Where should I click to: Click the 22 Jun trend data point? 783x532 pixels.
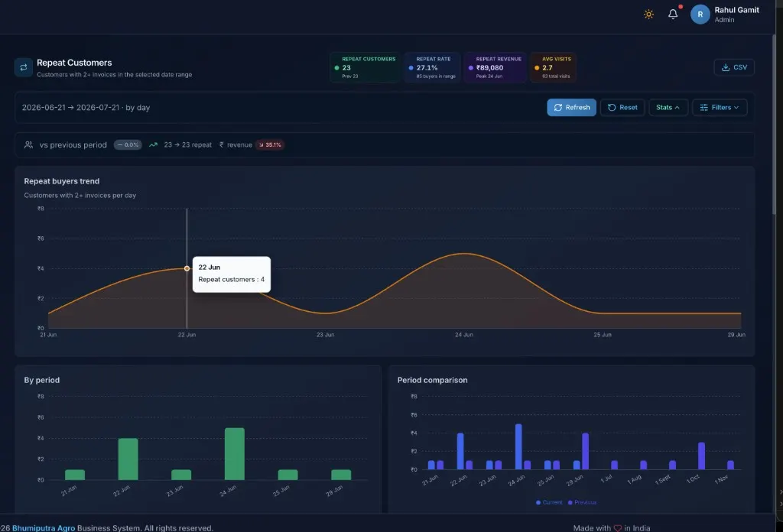187,268
